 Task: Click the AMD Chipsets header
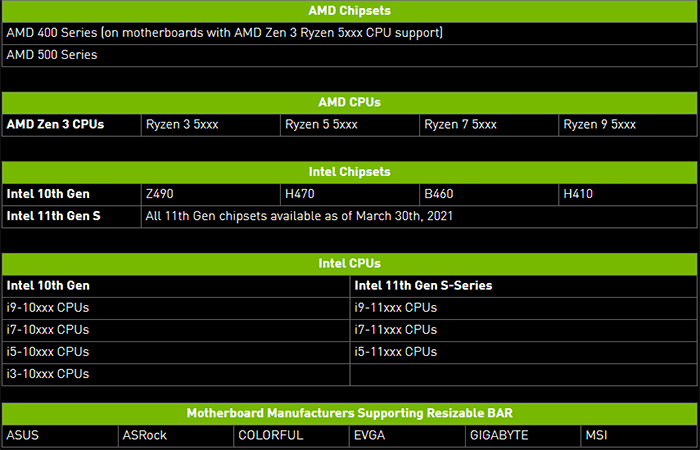click(350, 11)
